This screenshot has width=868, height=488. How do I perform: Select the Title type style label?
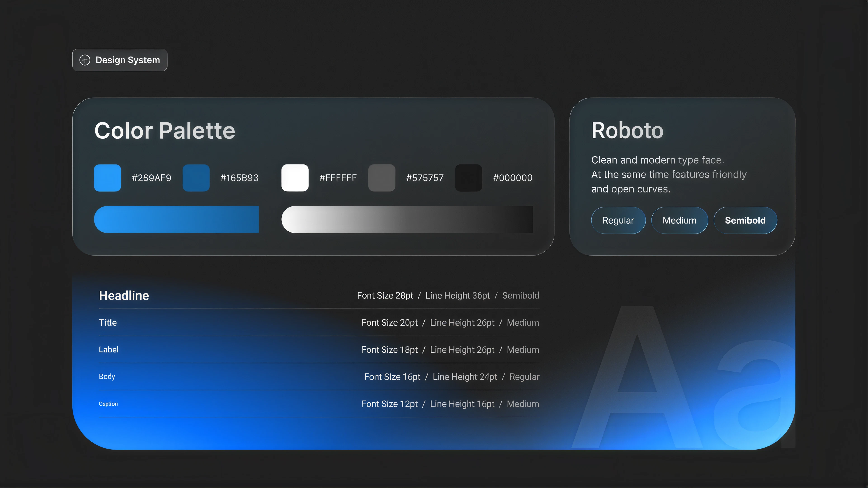[108, 323]
